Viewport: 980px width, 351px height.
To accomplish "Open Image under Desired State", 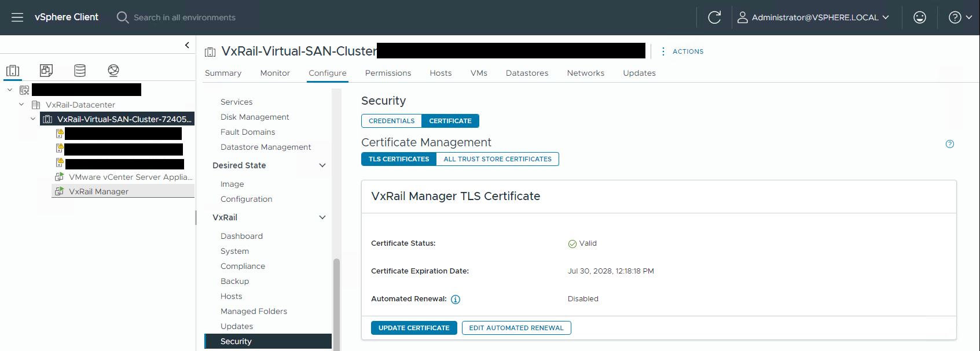I will point(232,184).
